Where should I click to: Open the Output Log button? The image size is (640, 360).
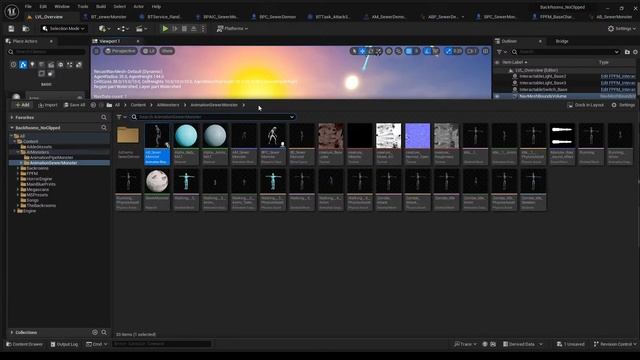coord(64,344)
